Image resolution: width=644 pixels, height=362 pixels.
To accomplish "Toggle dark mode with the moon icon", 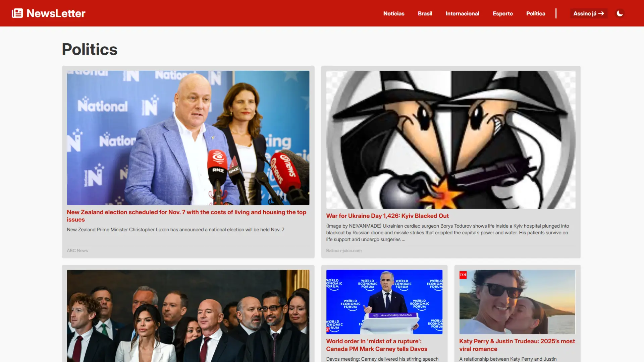I will (x=620, y=13).
